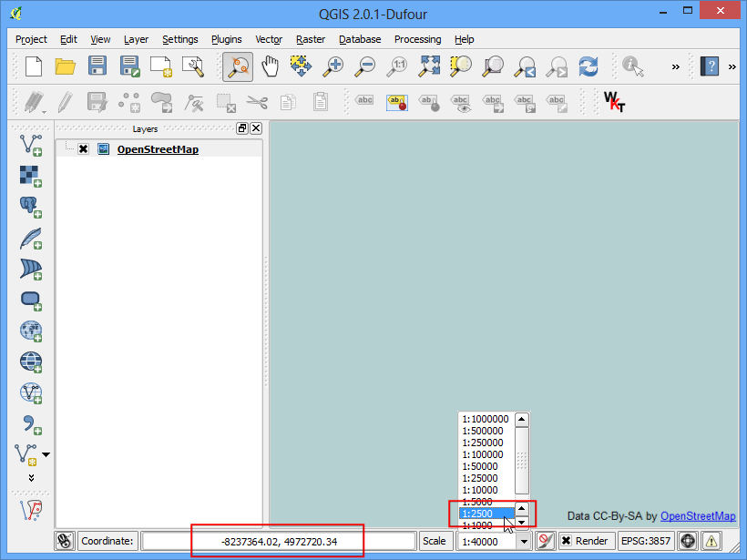
Task: Click the Zoom Last icon
Action: pyautogui.click(x=525, y=66)
